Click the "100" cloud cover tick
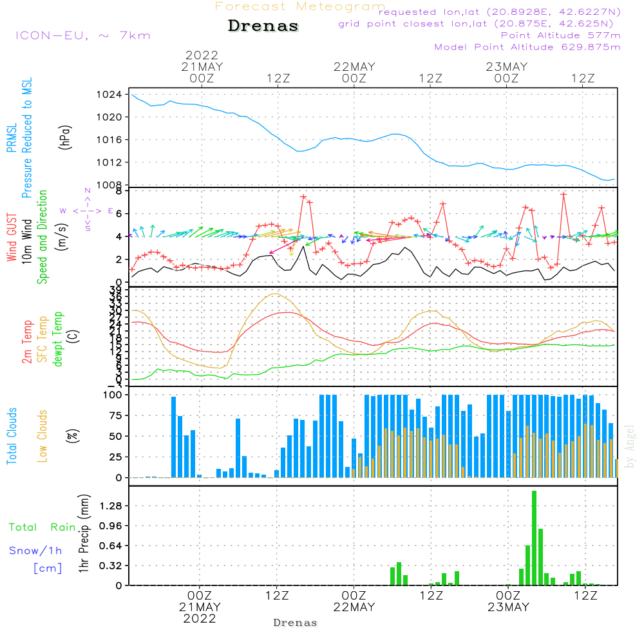The height and width of the screenshot is (644, 644). point(113,395)
